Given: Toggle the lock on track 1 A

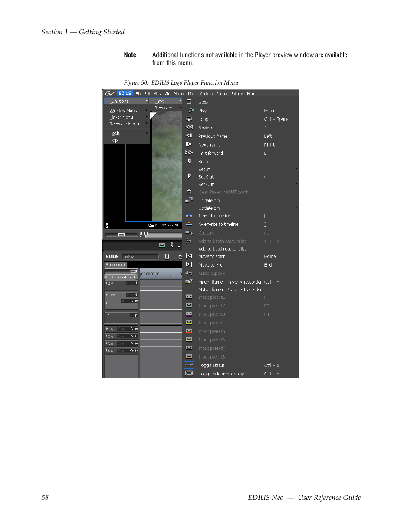Looking at the screenshot, I should pos(119,329).
